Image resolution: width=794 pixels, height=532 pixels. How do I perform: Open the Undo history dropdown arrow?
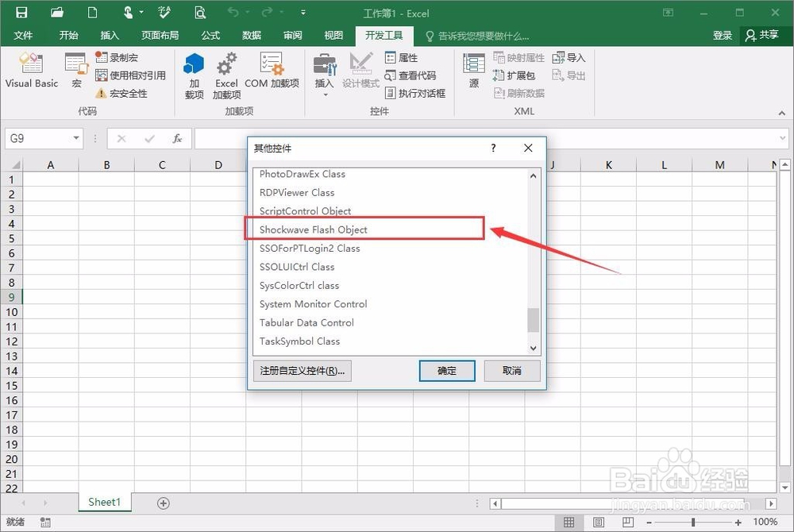tap(247, 13)
